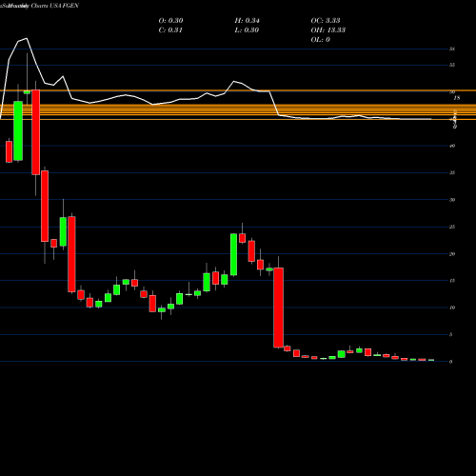The height and width of the screenshot is (476, 476).
Task: Click the '18' label beside the orange lines
Action: 457,98
